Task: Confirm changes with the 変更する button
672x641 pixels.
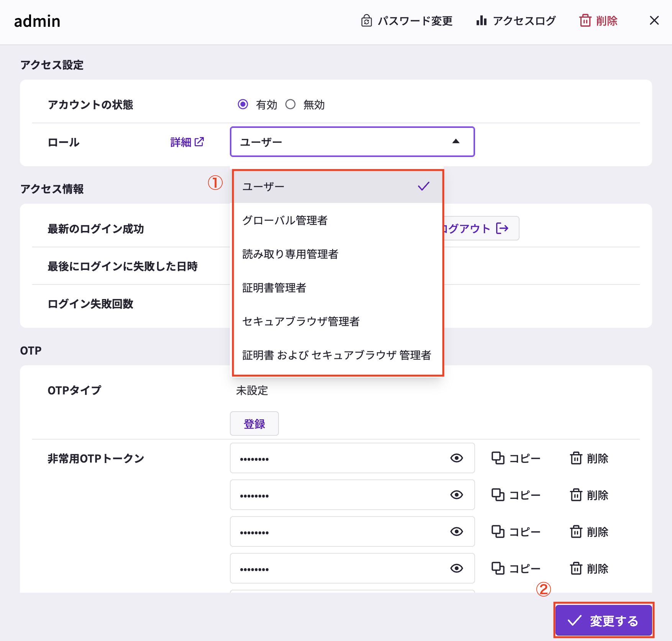Action: [x=604, y=620]
